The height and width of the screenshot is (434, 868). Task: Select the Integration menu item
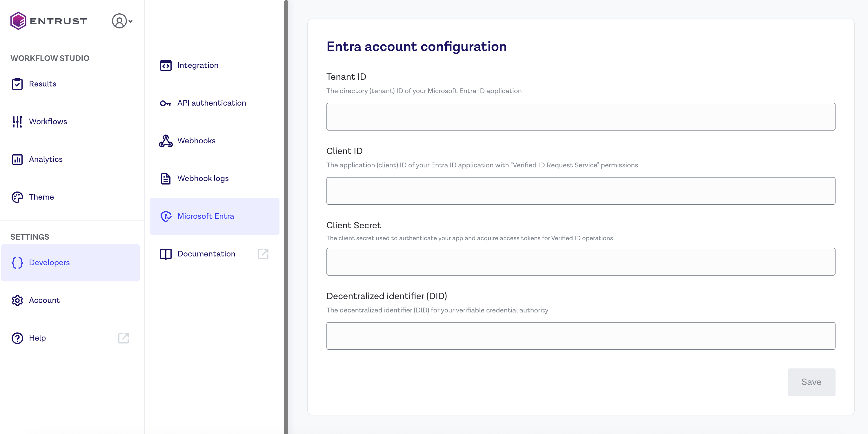198,66
